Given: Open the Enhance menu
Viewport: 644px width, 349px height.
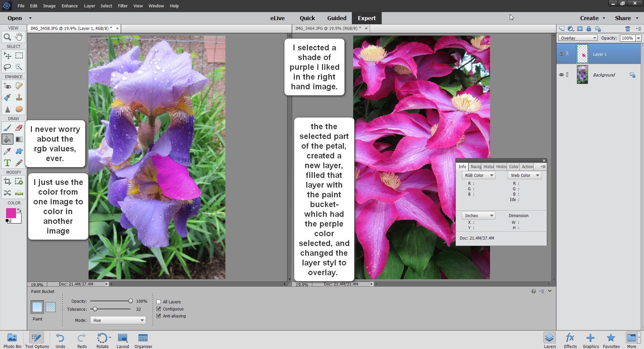Looking at the screenshot, I should click(x=69, y=6).
